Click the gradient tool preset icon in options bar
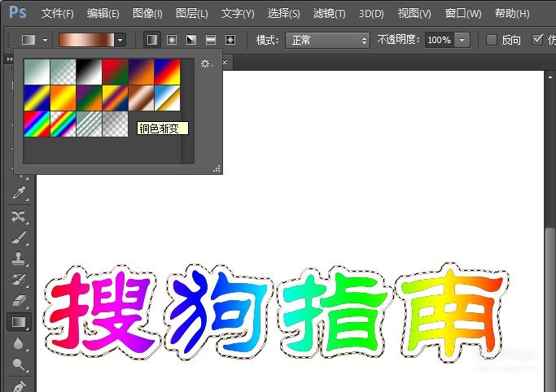Image resolution: width=556 pixels, height=392 pixels. 28,40
